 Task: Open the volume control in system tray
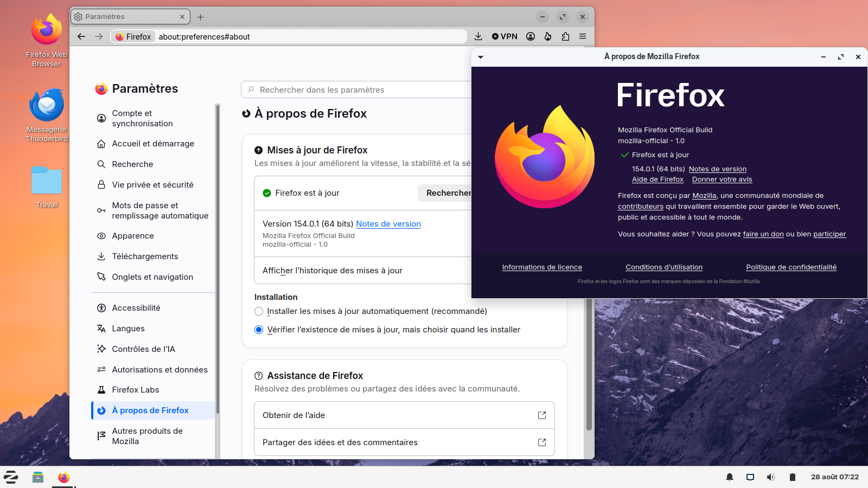[x=771, y=477]
